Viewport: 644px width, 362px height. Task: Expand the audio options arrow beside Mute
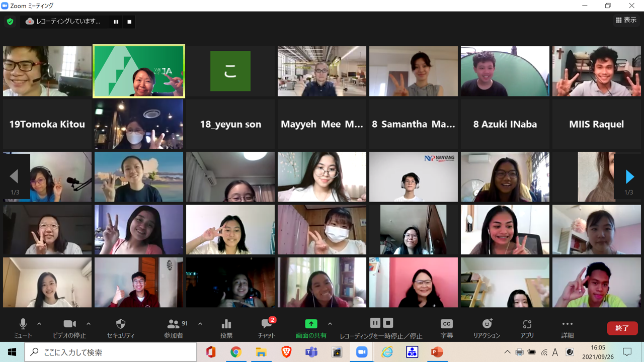click(39, 324)
